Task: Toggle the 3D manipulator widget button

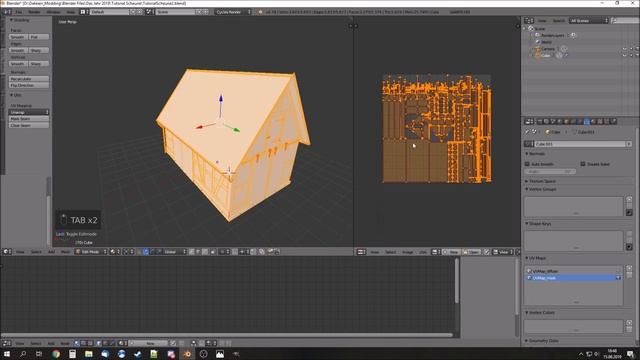Action: point(140,252)
